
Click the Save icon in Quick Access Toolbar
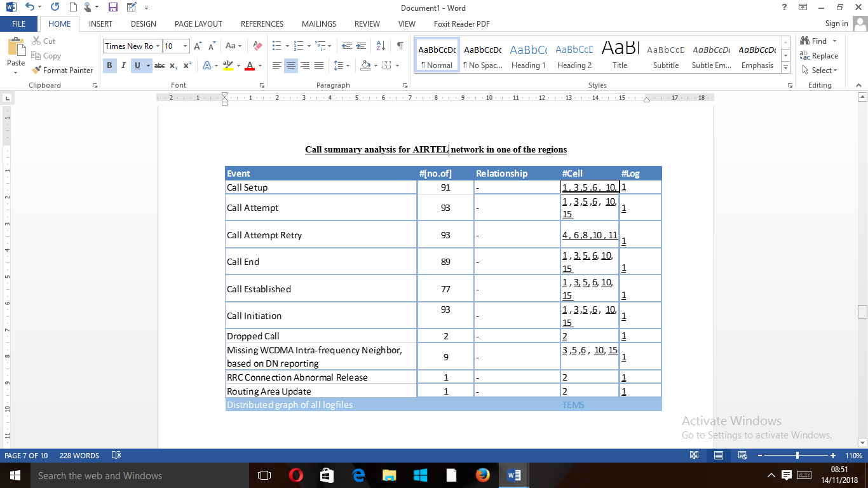click(x=112, y=8)
